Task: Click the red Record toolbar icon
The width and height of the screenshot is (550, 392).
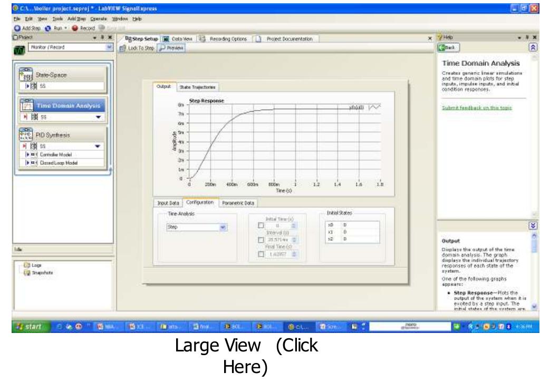Action: 75,28
